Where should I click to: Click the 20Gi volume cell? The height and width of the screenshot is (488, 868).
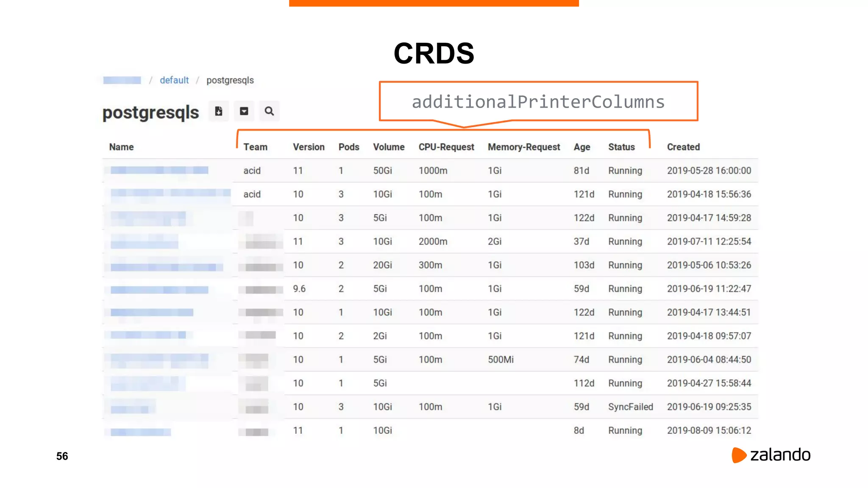(x=382, y=265)
